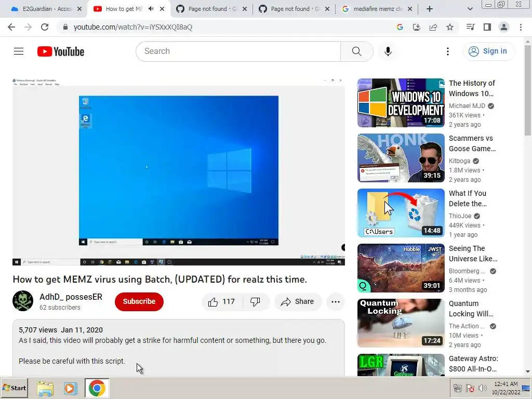Open the YouTube hamburger guide menu
This screenshot has width=532, height=399.
coord(19,51)
